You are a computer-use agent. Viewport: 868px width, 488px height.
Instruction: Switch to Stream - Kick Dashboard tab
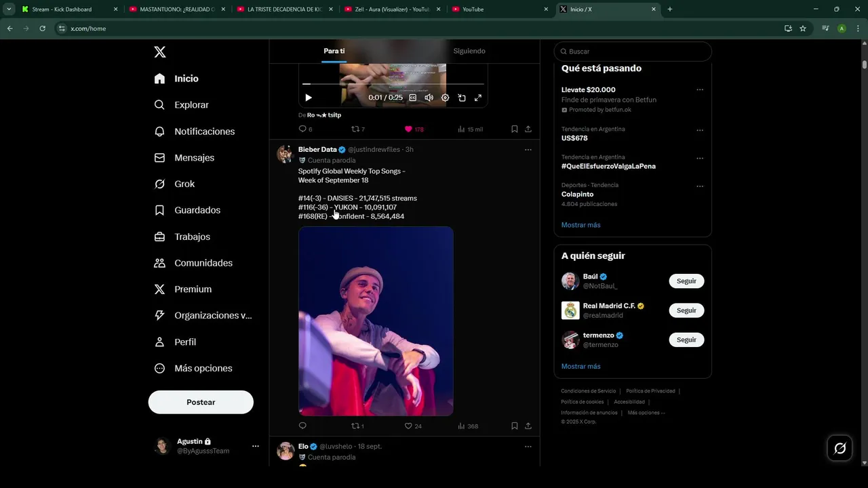tap(68, 9)
